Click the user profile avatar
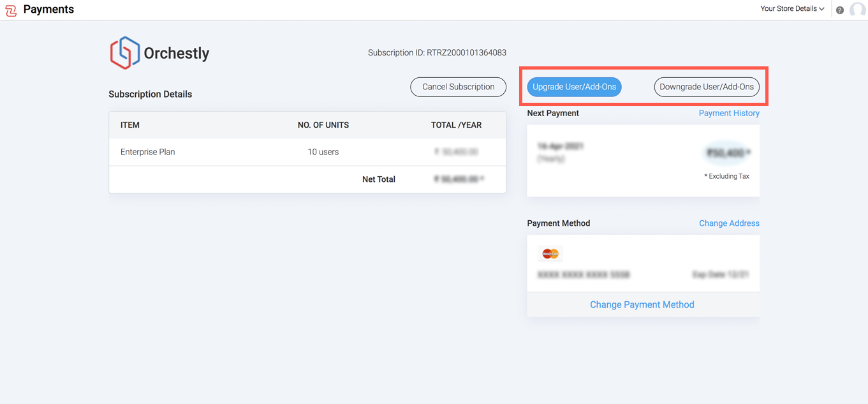This screenshot has height=404, width=868. (857, 10)
